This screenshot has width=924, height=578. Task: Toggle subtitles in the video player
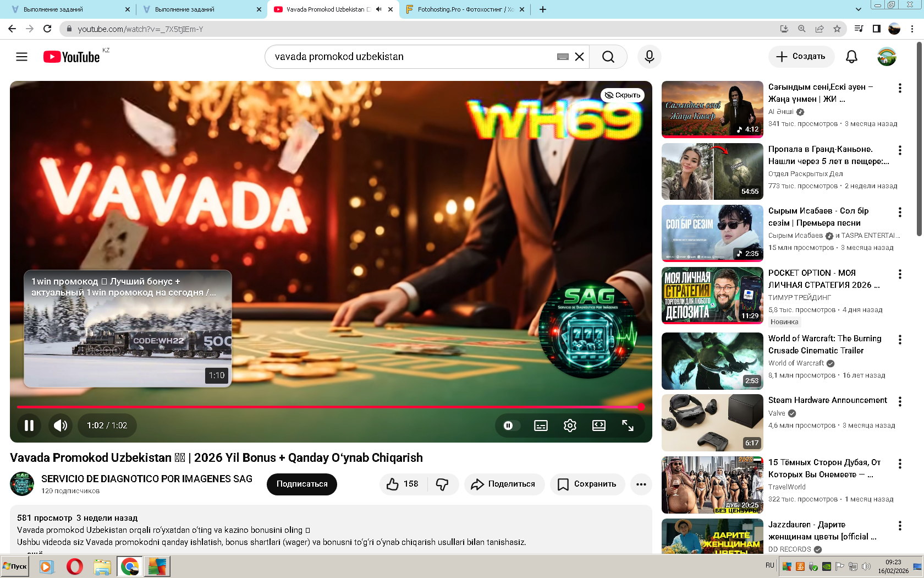(x=541, y=425)
